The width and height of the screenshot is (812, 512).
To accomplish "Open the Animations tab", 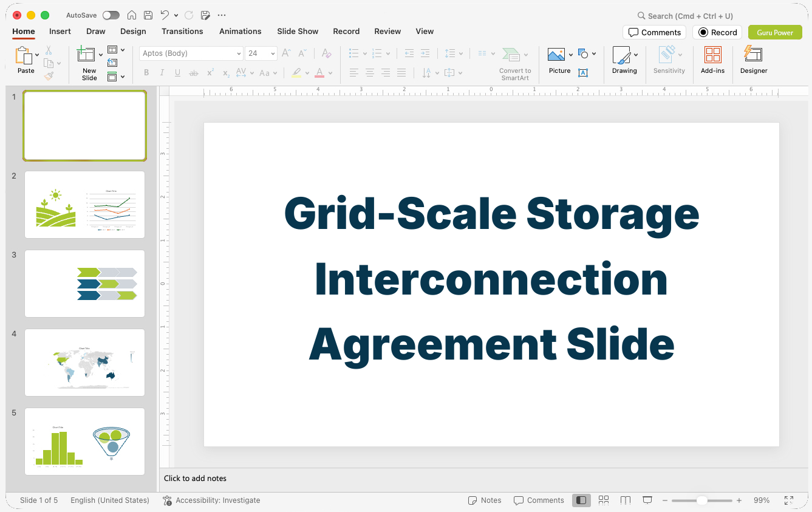I will [241, 31].
